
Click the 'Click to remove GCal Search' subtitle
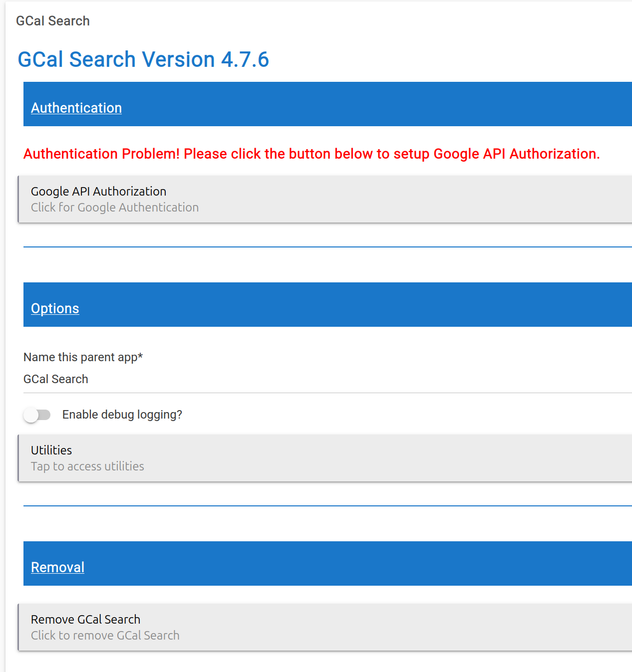click(105, 636)
